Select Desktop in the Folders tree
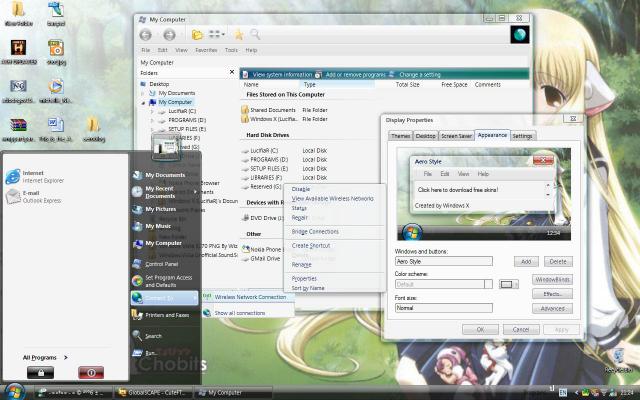This screenshot has height=400, width=640. [159, 84]
